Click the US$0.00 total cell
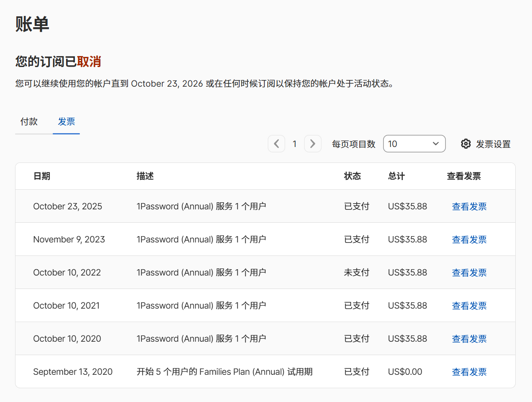The image size is (532, 402). tap(405, 372)
